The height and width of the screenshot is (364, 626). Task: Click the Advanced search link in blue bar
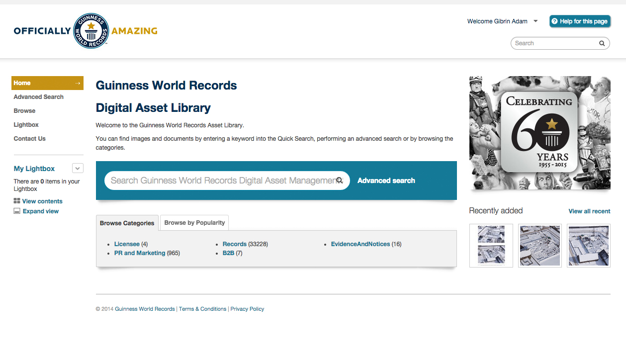click(x=386, y=181)
